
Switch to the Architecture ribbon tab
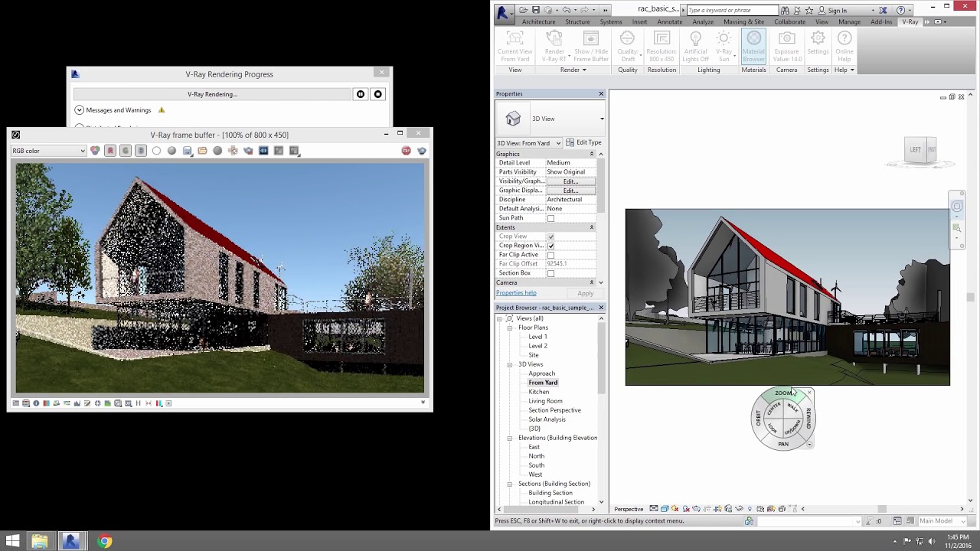[x=538, y=21]
